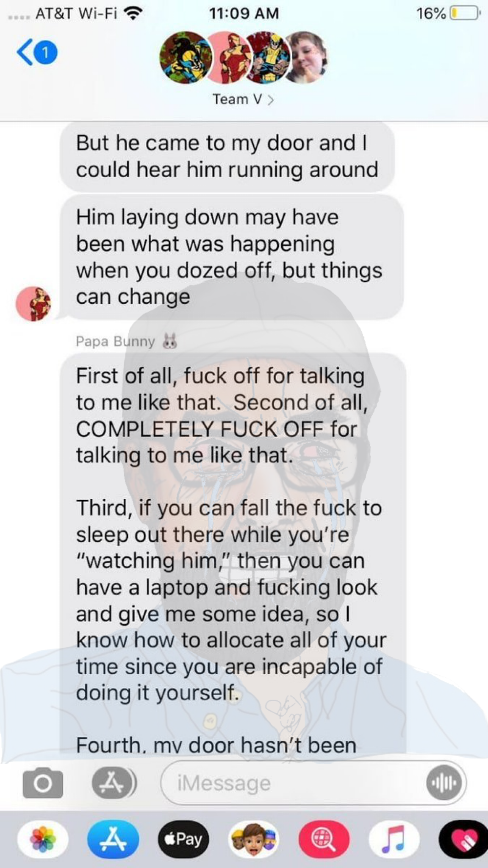Open the App Store icon in app drawer
488x868 pixels.
click(113, 839)
